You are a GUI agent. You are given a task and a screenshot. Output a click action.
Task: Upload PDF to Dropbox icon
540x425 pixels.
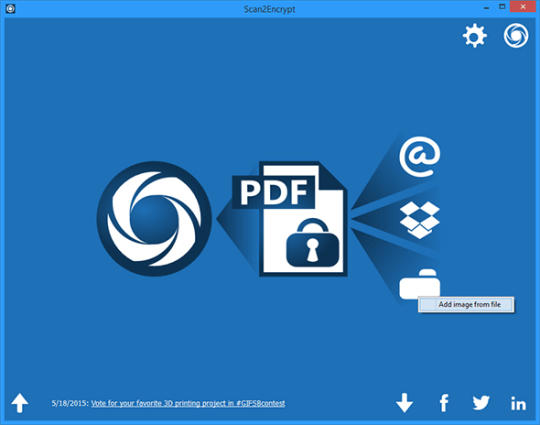tap(419, 220)
